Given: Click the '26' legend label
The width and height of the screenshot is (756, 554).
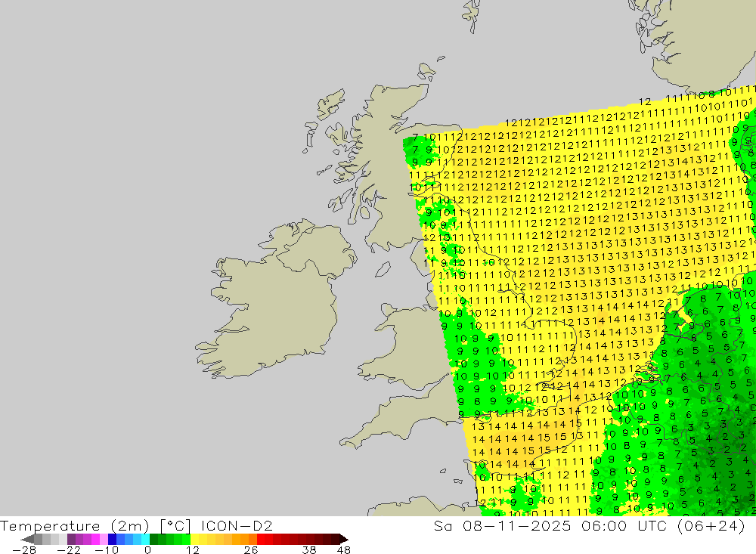Looking at the screenshot, I should tap(251, 550).
